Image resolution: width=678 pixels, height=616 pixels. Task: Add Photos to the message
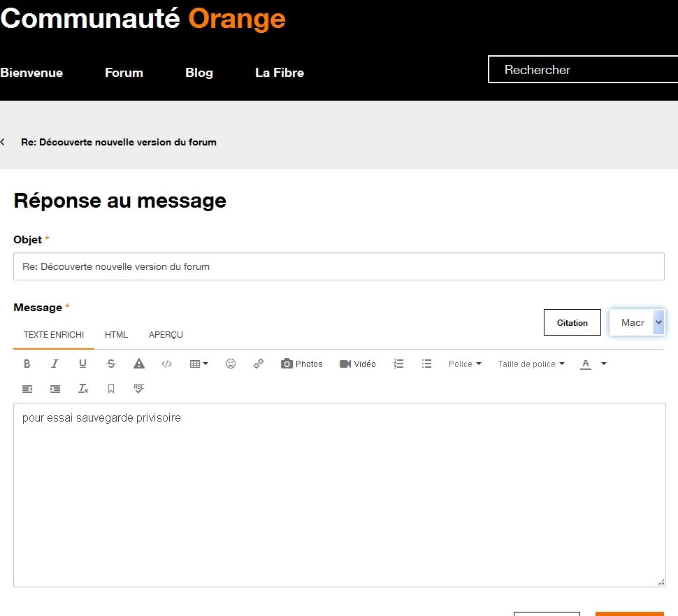(x=302, y=364)
